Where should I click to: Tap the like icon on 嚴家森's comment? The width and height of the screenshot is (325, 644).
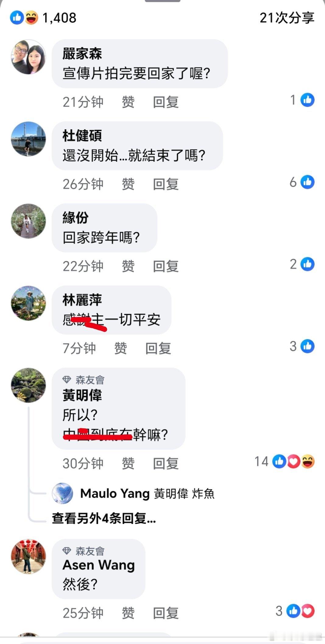coord(307,100)
